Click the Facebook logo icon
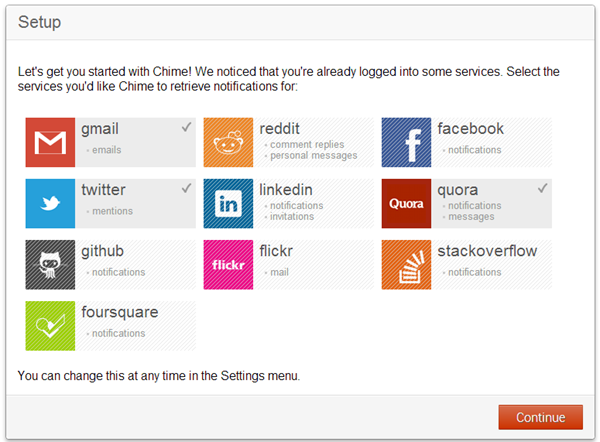Screen dimensions: 600x442 pyautogui.click(x=407, y=142)
